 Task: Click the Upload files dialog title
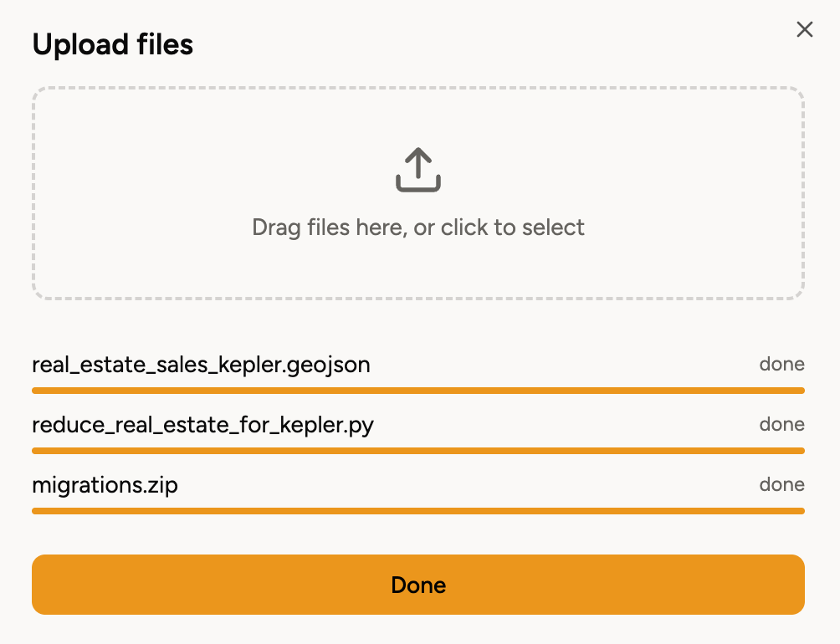pyautogui.click(x=112, y=44)
